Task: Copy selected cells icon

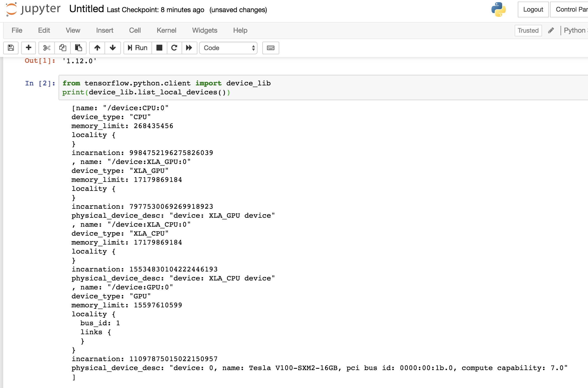Action: pyautogui.click(x=63, y=48)
